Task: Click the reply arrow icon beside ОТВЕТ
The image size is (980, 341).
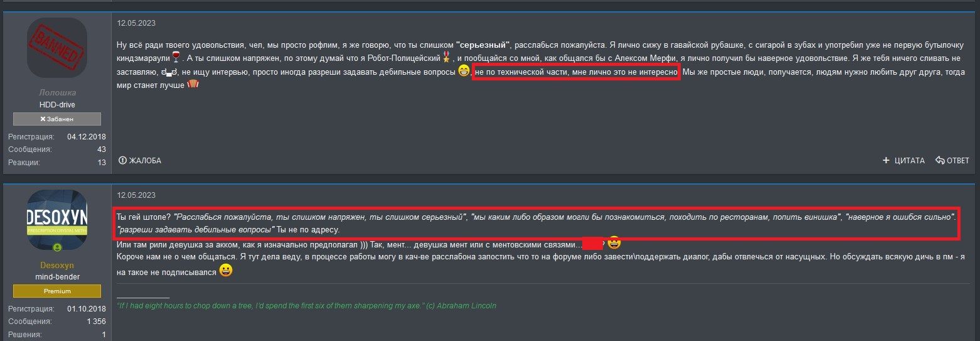Action: click(940, 161)
